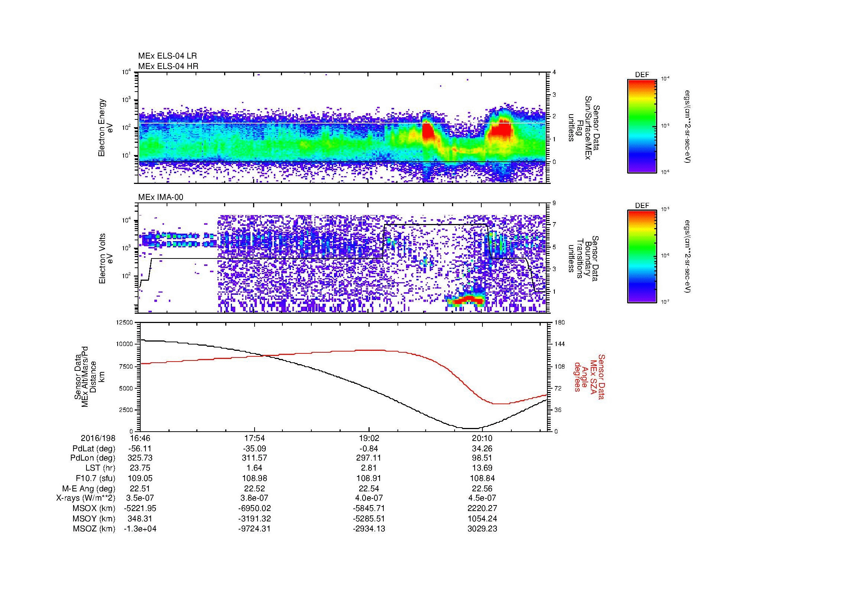
Task: Click the 'Sun/Surface/MEx Flag' right axis label
Action: (x=584, y=128)
